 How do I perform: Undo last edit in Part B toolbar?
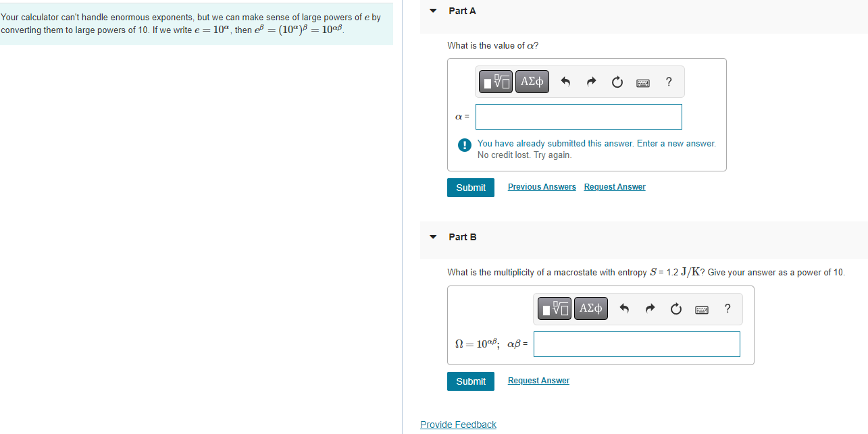[625, 309]
